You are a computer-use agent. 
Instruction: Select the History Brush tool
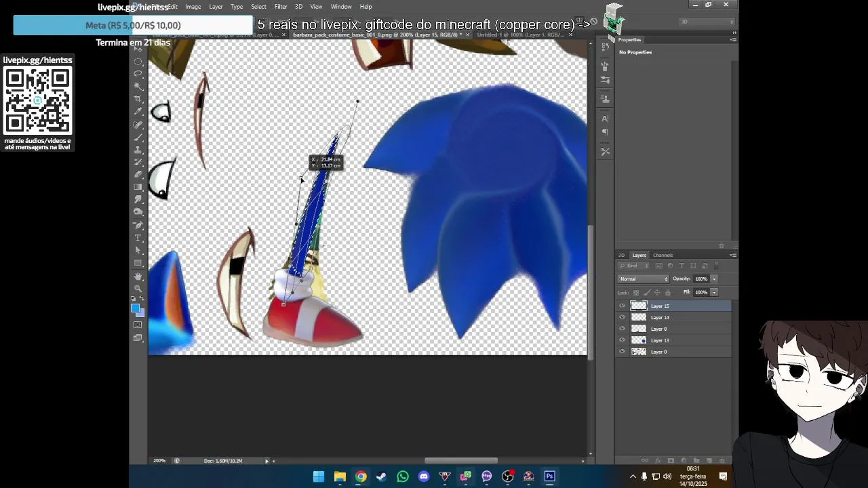138,161
